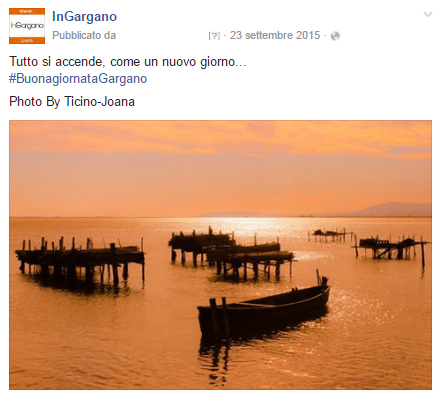
Task: Click the Pubblicato da label
Action: pos(84,35)
